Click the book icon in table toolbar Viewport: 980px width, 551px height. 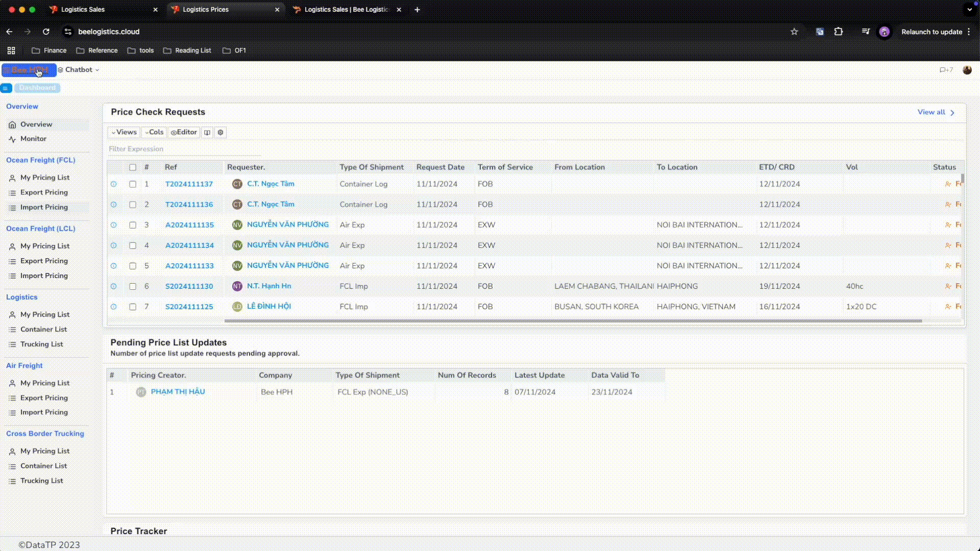tap(207, 133)
